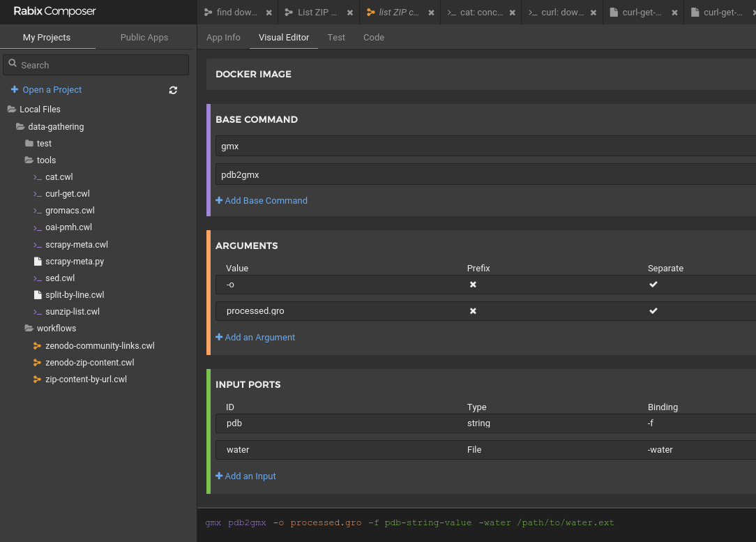Screen dimensions: 756x542
Task: Open the App Info tab
Action: (223, 37)
